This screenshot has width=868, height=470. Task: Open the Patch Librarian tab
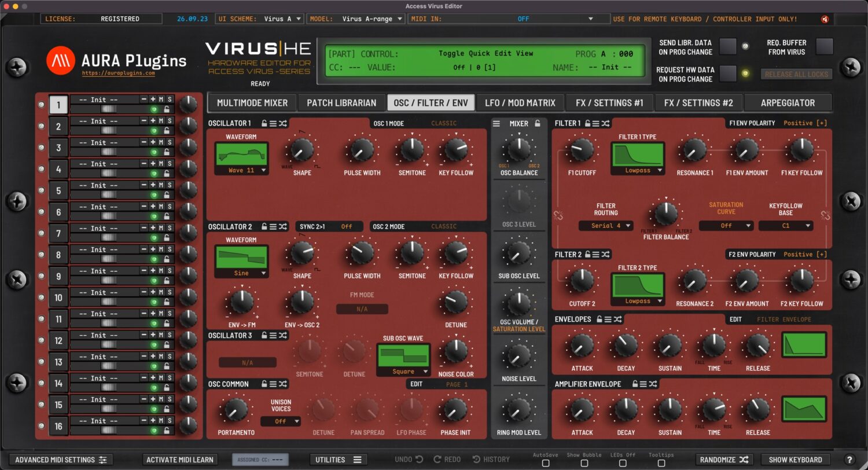(x=341, y=103)
